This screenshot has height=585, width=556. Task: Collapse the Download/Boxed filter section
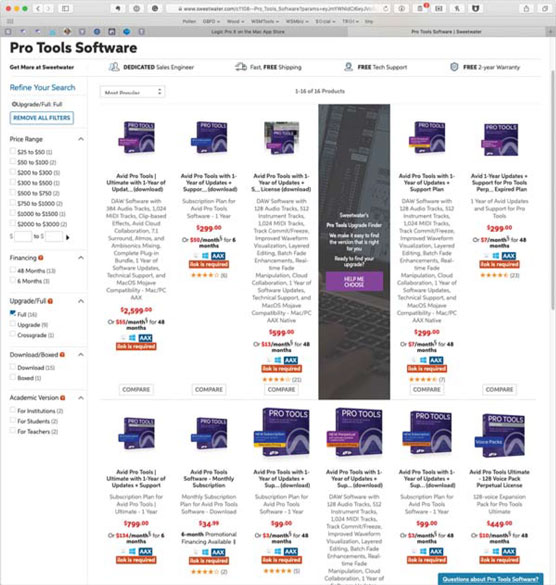coord(81,354)
